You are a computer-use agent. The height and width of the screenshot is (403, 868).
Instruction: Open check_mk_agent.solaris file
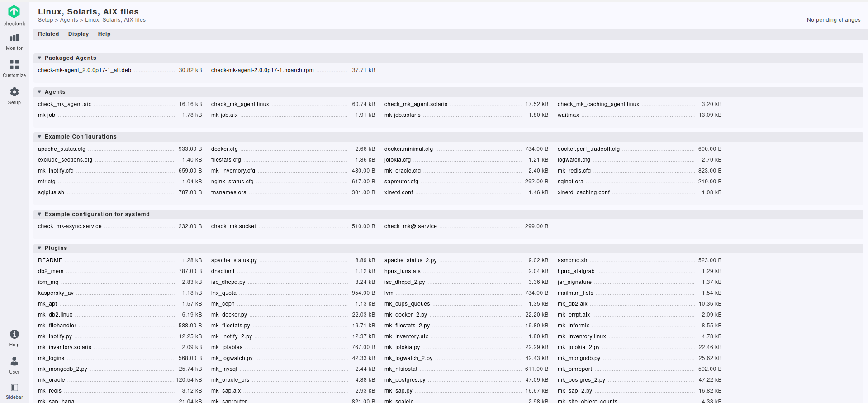[416, 104]
